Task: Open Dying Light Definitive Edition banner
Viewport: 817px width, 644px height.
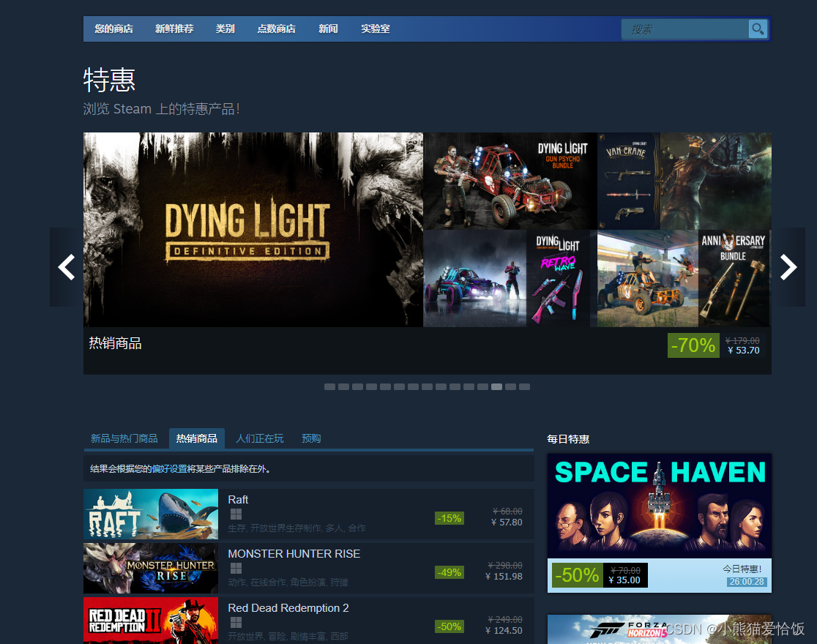Action: tap(253, 230)
